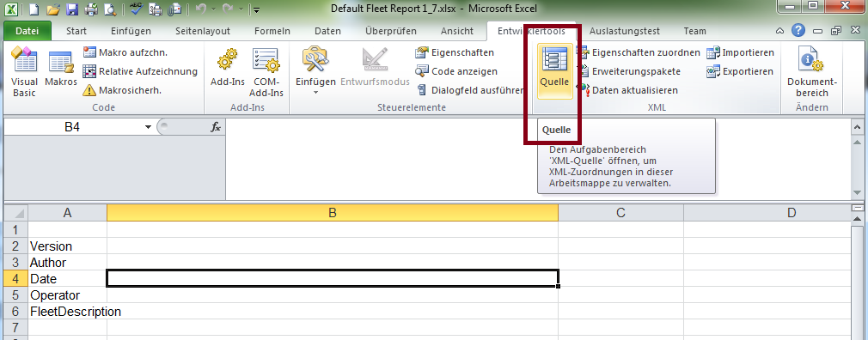This screenshot has width=868, height=340.
Task: Switch to the Seitenlayout tab
Action: [203, 31]
